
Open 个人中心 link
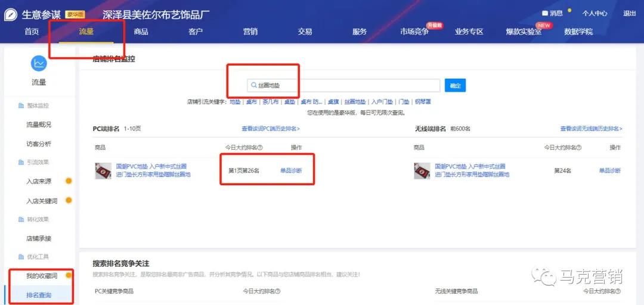coord(595,13)
